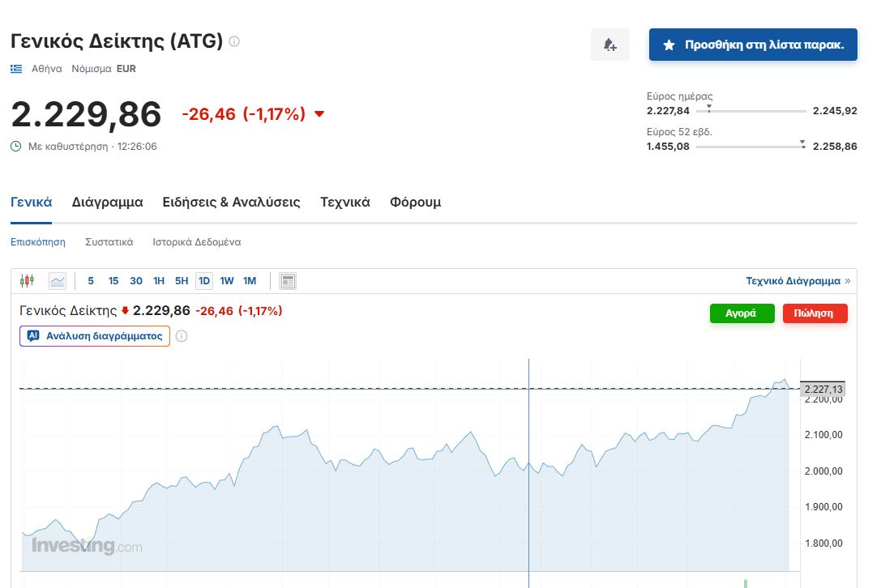881x588 pixels.
Task: Open the Ειδήσεις & Αναλύσεις tab
Action: click(x=231, y=202)
